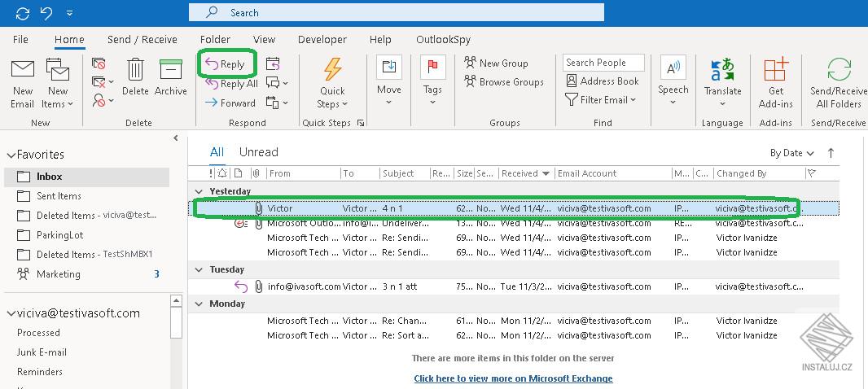Switch to the OutlookSpy tab
868x389 pixels.
(444, 39)
